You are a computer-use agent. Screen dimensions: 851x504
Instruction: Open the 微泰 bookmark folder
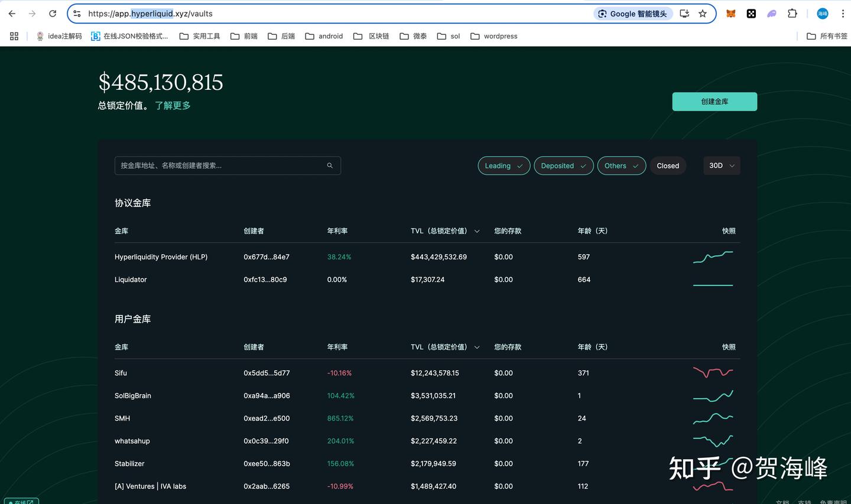[x=413, y=36]
